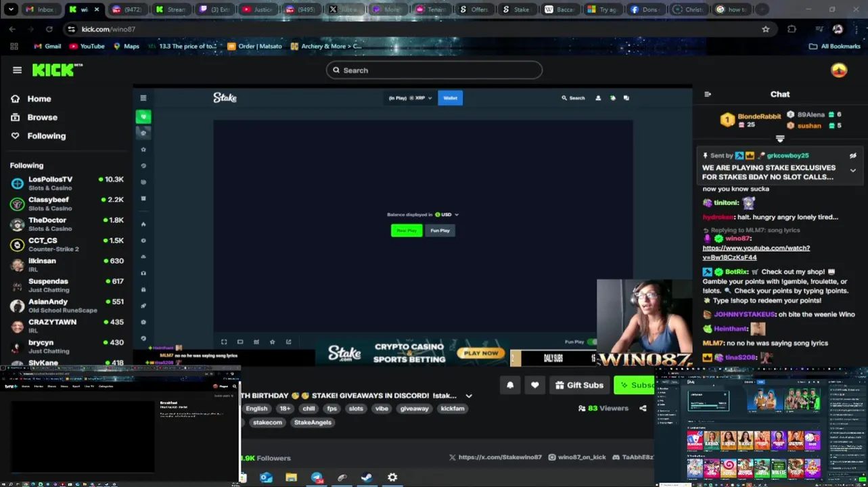Open LosPollosTV followed channel
Viewport: 868px width, 487px height.
pos(67,183)
